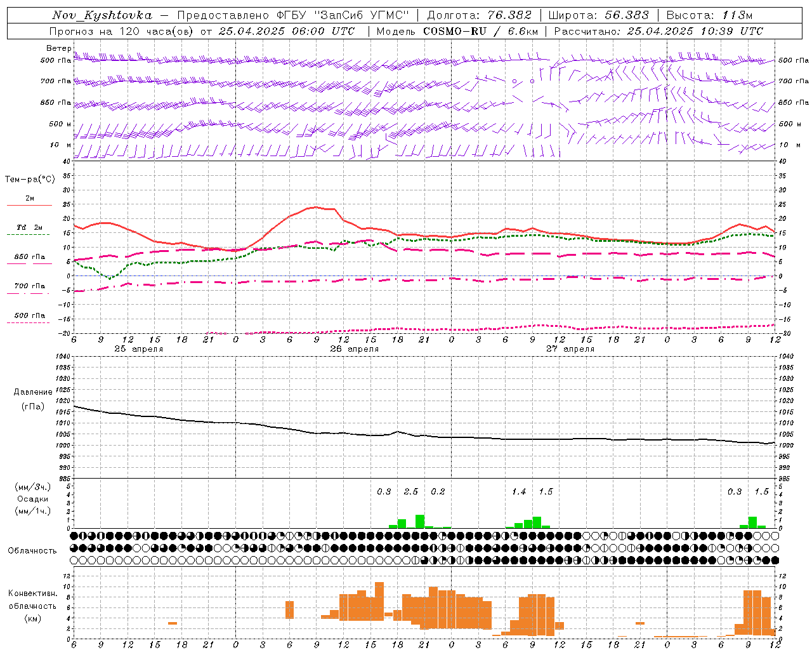Click the Давление pressure panel label
The image size is (812, 650).
(x=33, y=392)
